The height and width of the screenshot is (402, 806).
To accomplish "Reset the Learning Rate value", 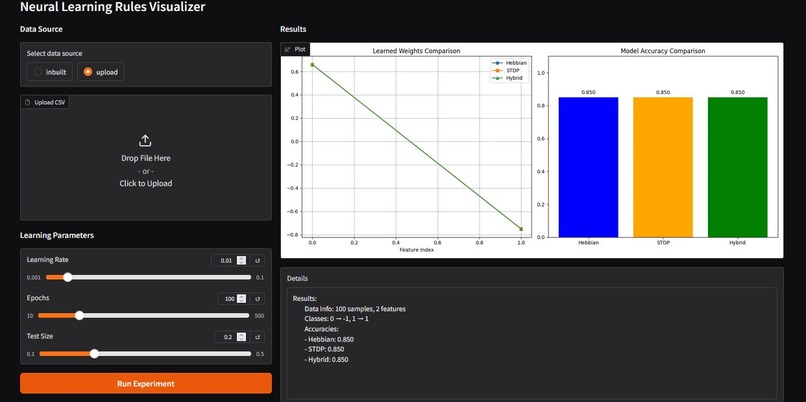I will pos(258,261).
